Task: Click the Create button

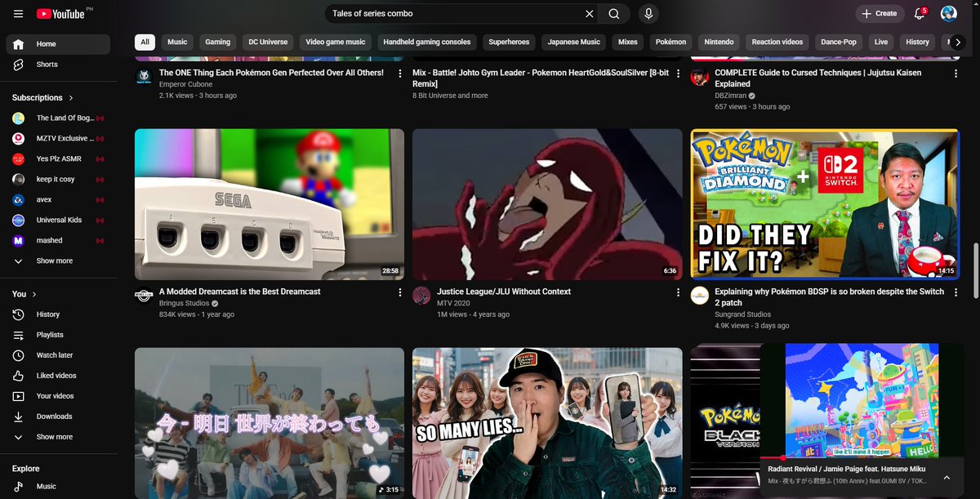Action: tap(878, 14)
